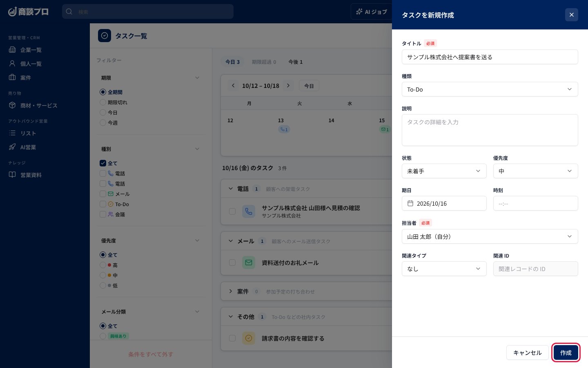588x368 pixels.
Task: Open 商材・サービス box icon
Action: (12, 105)
